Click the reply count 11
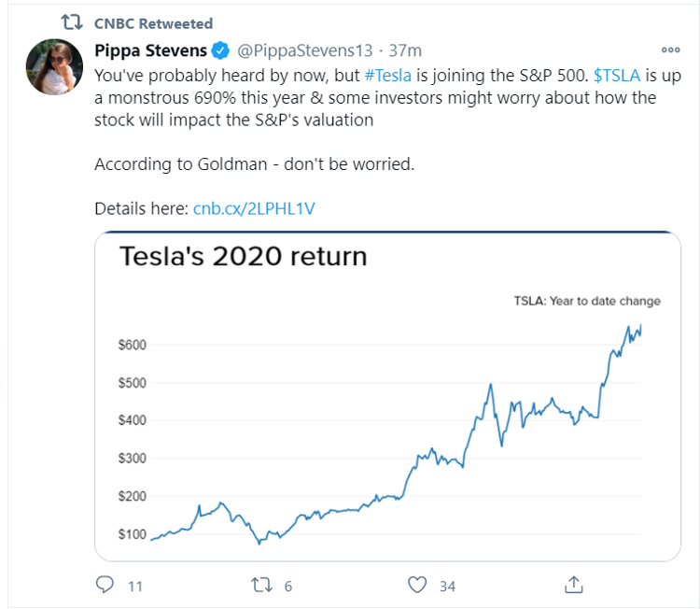The image size is (700, 609). click(135, 587)
